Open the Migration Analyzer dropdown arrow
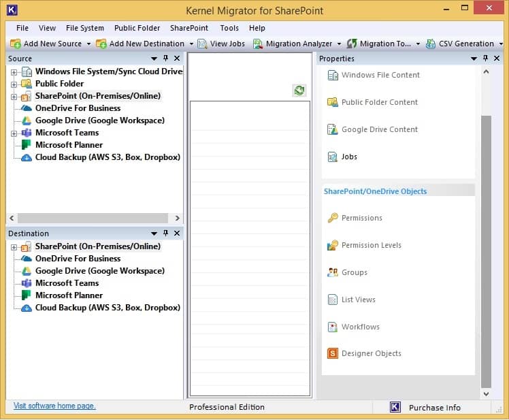The image size is (509, 420). (340, 44)
